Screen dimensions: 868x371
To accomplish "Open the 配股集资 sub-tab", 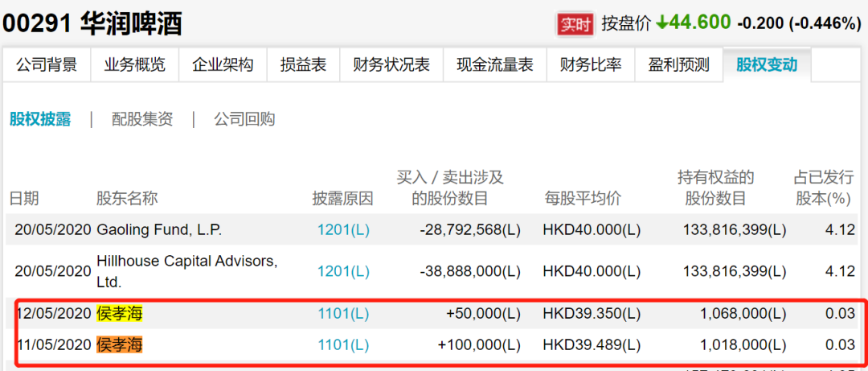I will tap(142, 118).
